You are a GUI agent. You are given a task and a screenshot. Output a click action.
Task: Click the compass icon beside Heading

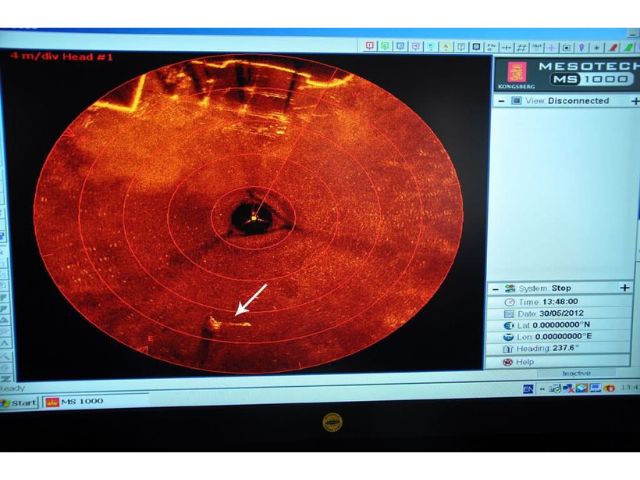tap(508, 349)
